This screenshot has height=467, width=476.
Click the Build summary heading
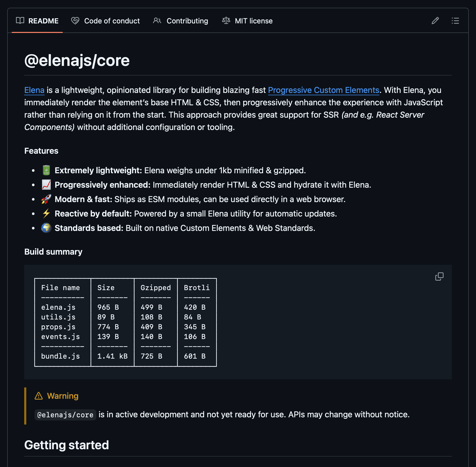(x=53, y=252)
